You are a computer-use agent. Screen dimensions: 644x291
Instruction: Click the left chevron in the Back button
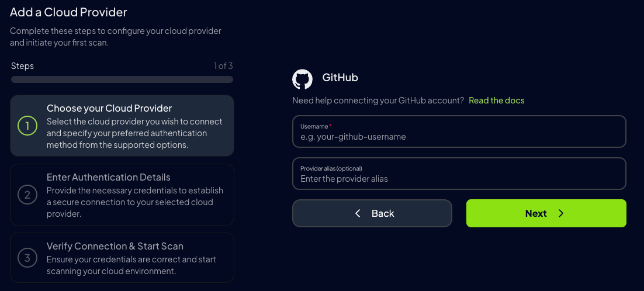[x=358, y=213]
